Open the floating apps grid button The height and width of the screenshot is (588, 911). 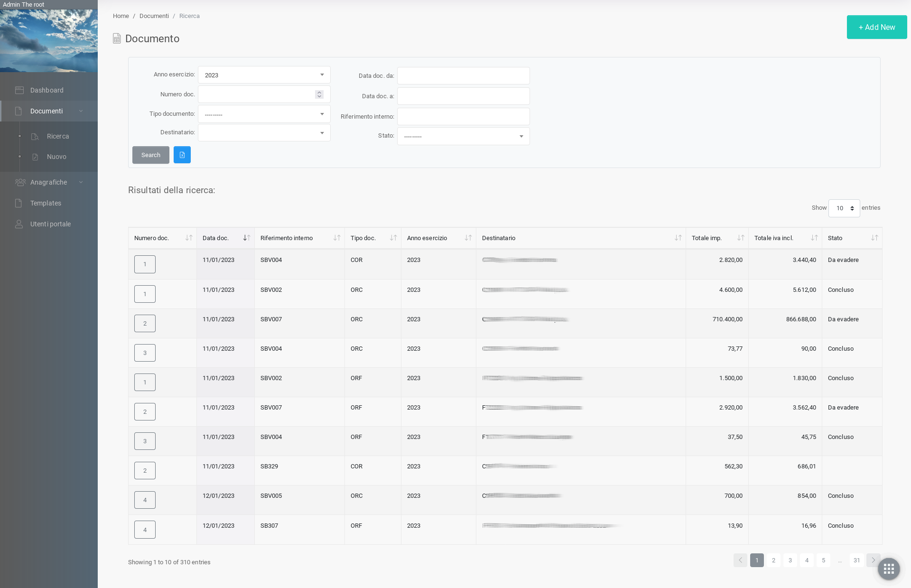tap(889, 569)
